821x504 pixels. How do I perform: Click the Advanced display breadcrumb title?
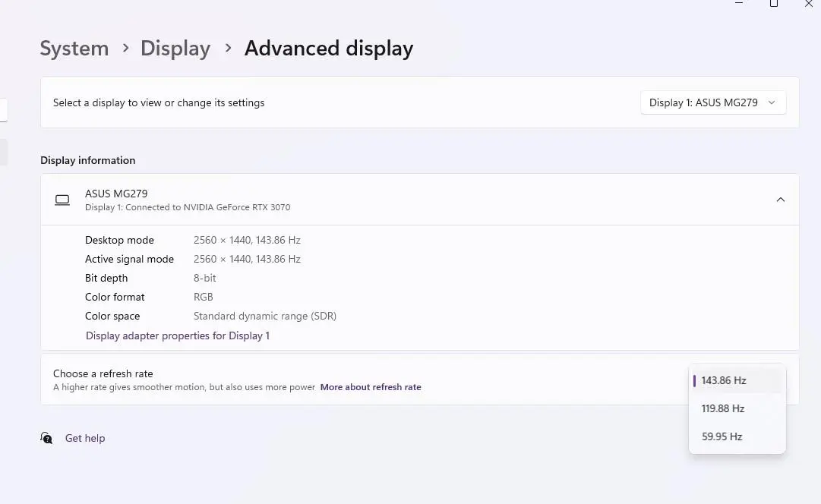click(329, 49)
